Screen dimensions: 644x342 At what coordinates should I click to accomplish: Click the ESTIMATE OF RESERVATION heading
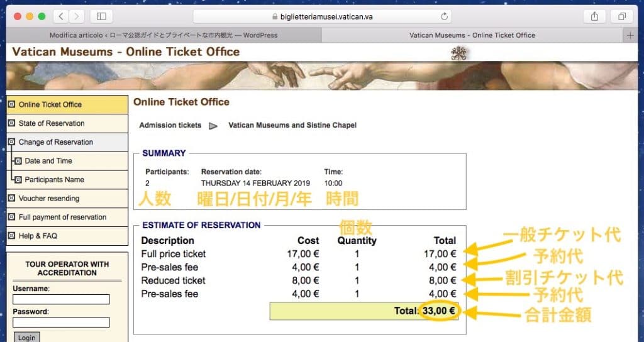pos(201,225)
